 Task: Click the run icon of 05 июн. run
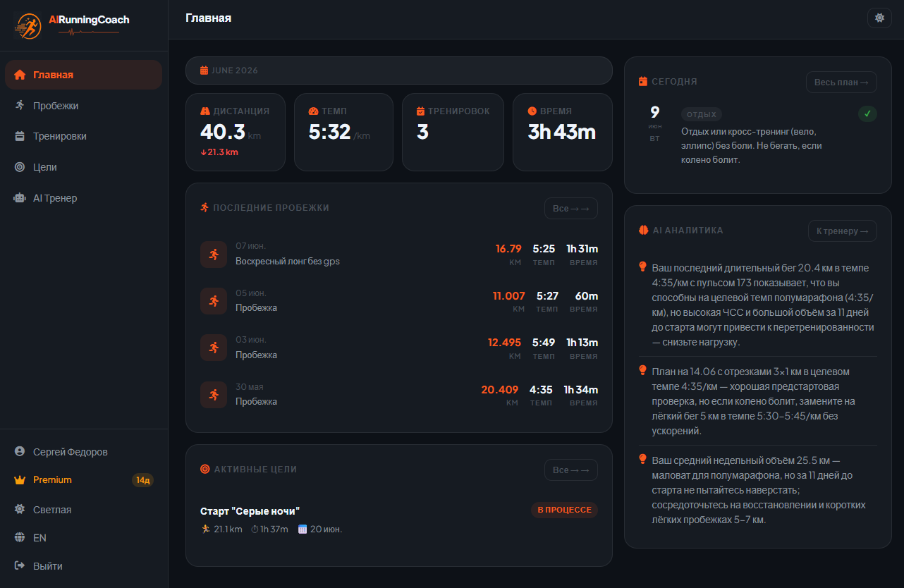click(x=214, y=301)
